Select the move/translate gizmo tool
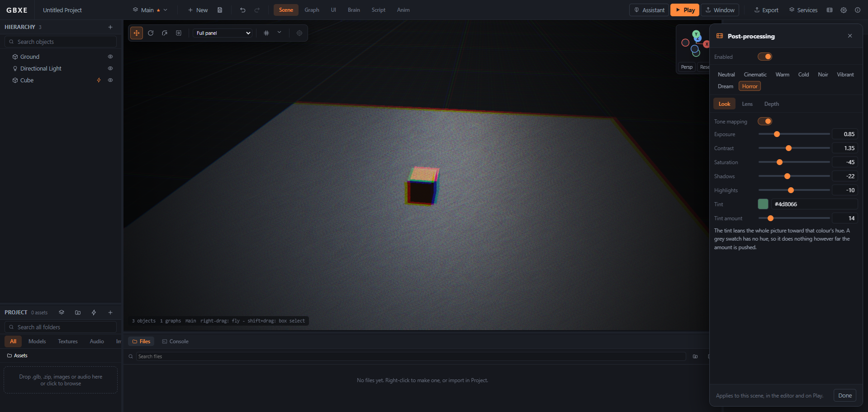The height and width of the screenshot is (412, 868). click(137, 33)
